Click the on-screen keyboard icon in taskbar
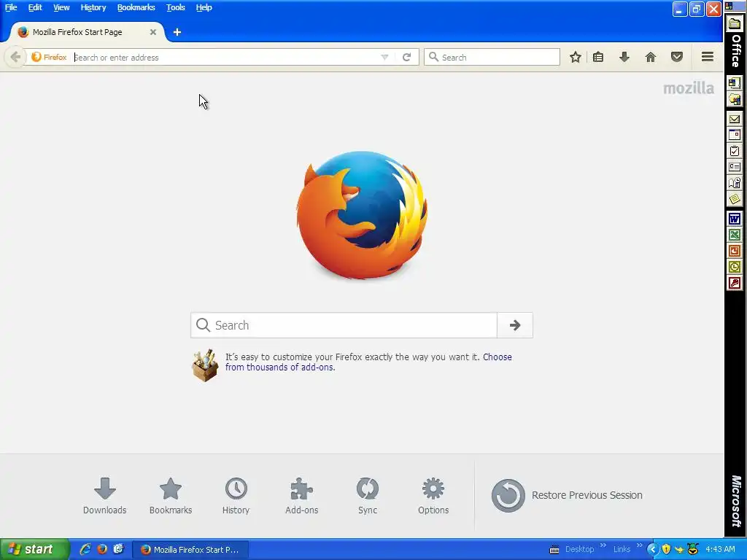The height and width of the screenshot is (560, 747). (554, 550)
